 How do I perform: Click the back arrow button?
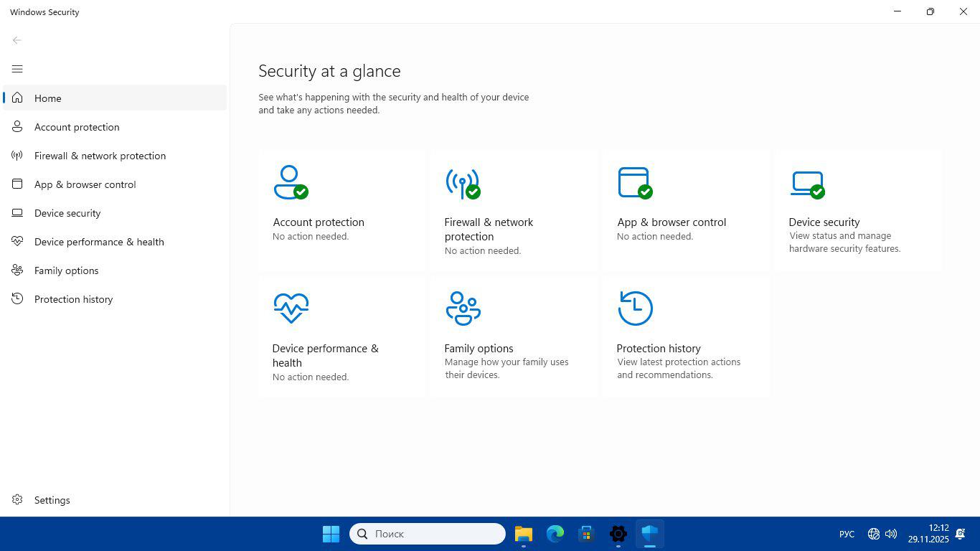[x=17, y=40]
